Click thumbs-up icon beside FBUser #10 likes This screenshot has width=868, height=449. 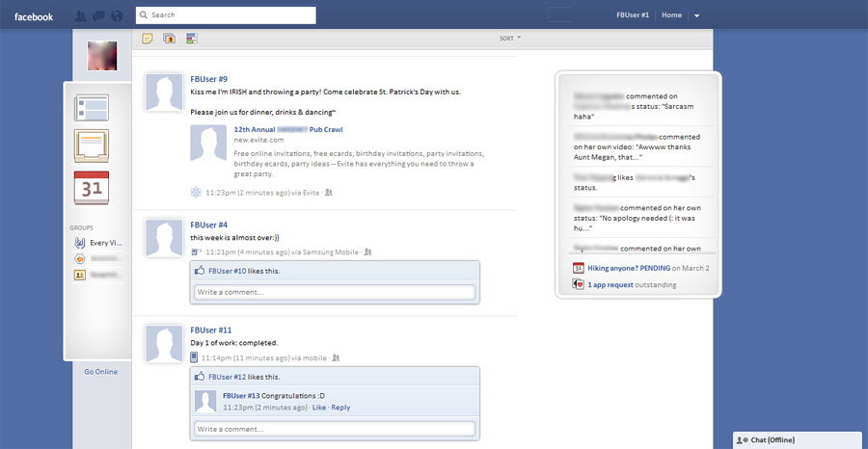coord(200,271)
